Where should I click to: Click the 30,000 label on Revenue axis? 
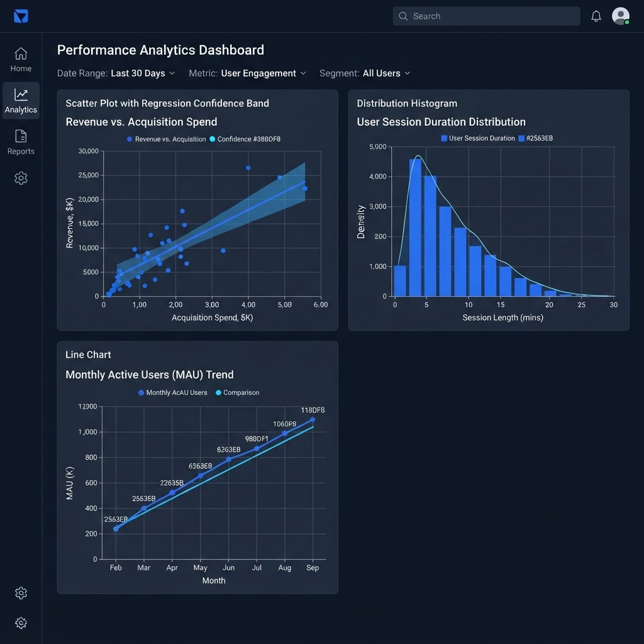pyautogui.click(x=88, y=151)
